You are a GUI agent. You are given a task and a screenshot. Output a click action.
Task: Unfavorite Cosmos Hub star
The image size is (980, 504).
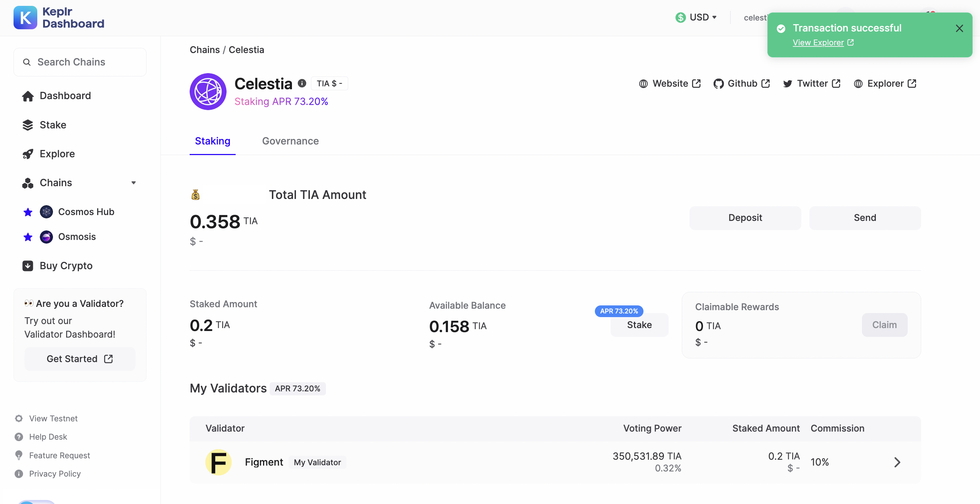[x=28, y=212]
